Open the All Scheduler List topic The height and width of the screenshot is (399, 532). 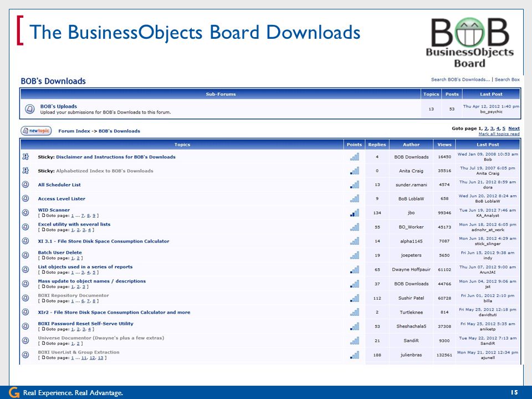(59, 185)
